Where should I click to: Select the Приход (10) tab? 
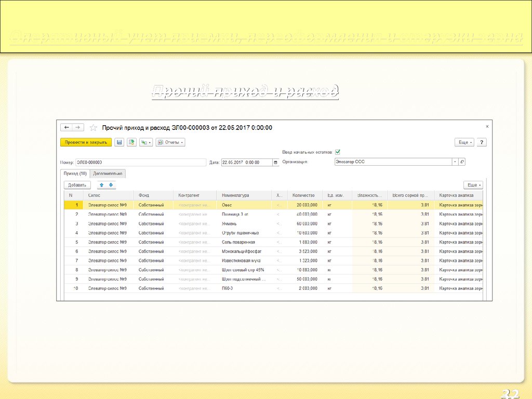pos(75,174)
